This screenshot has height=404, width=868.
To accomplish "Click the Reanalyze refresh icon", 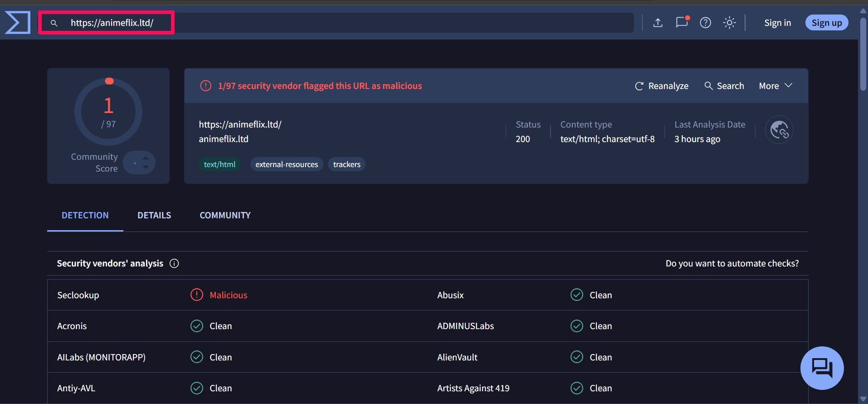I will (639, 86).
